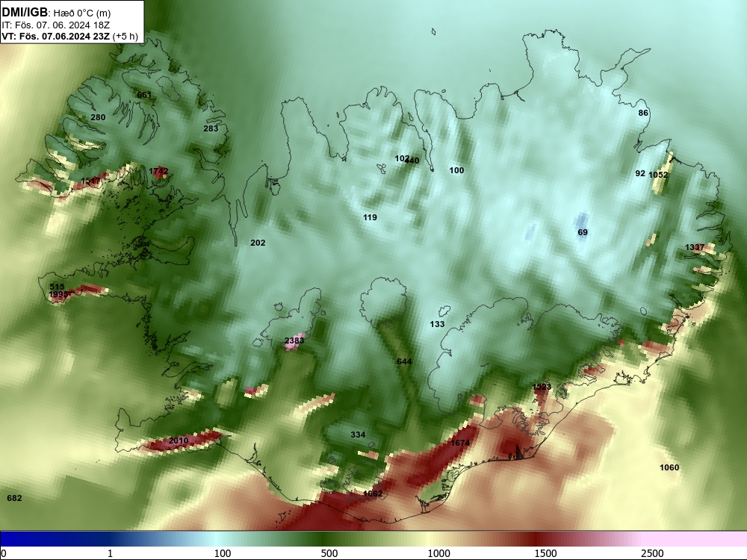Click the 86 value in the northeast

(643, 113)
